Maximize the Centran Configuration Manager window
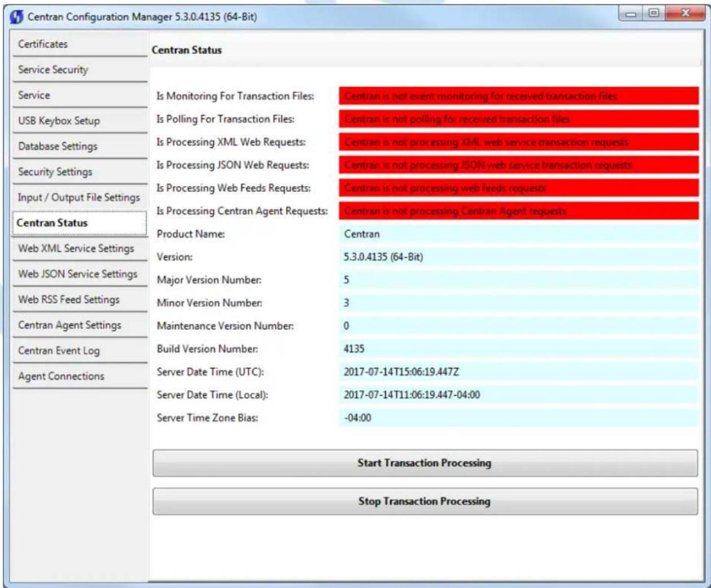 [x=654, y=14]
